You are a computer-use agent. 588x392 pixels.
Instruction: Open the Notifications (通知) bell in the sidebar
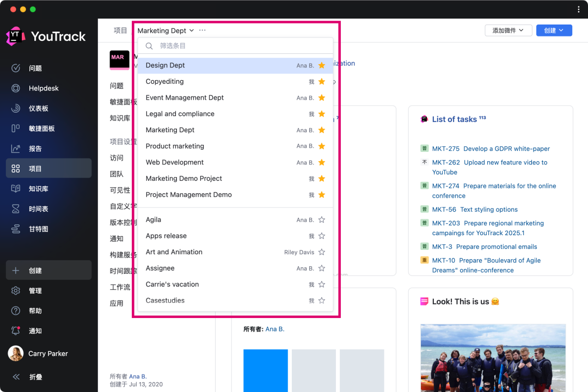pos(16,331)
